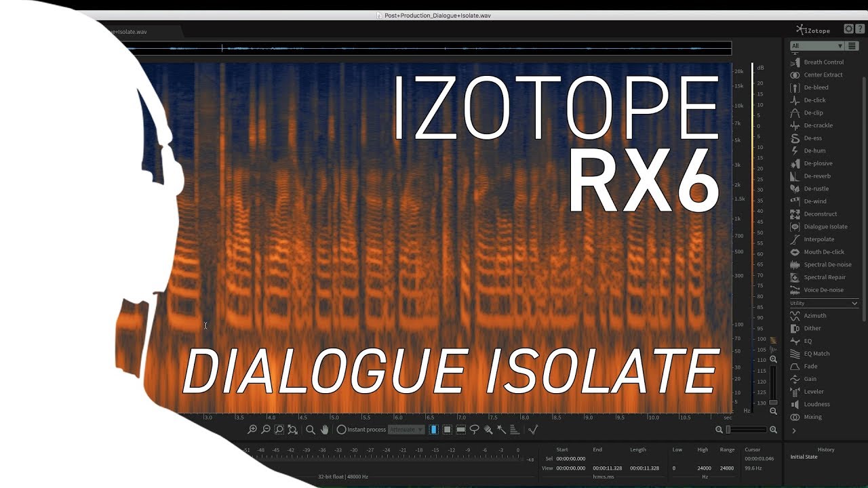This screenshot has height=488, width=868.
Task: Click the High frequency 24000 value
Action: click(x=704, y=468)
